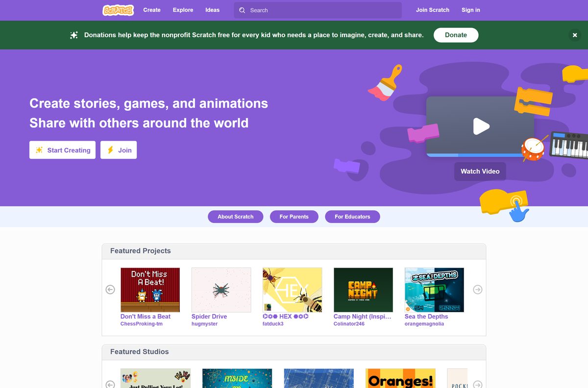Open the Oranges! studio thumbnail
The image size is (588, 388).
(401, 378)
